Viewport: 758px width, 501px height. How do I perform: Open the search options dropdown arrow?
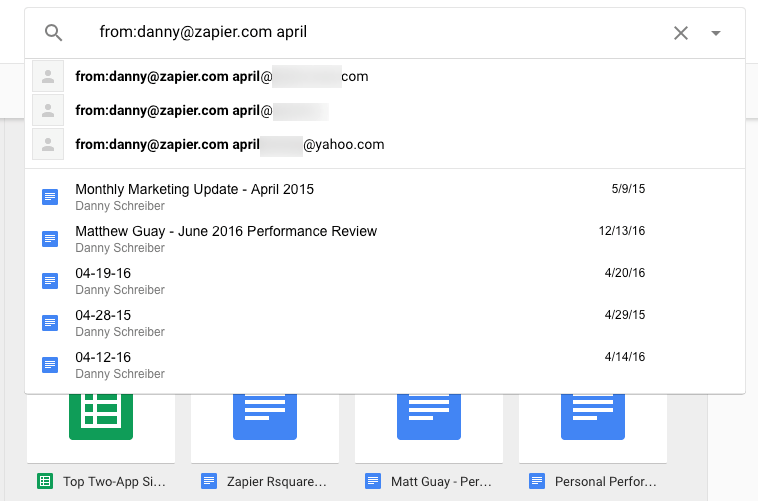[716, 33]
